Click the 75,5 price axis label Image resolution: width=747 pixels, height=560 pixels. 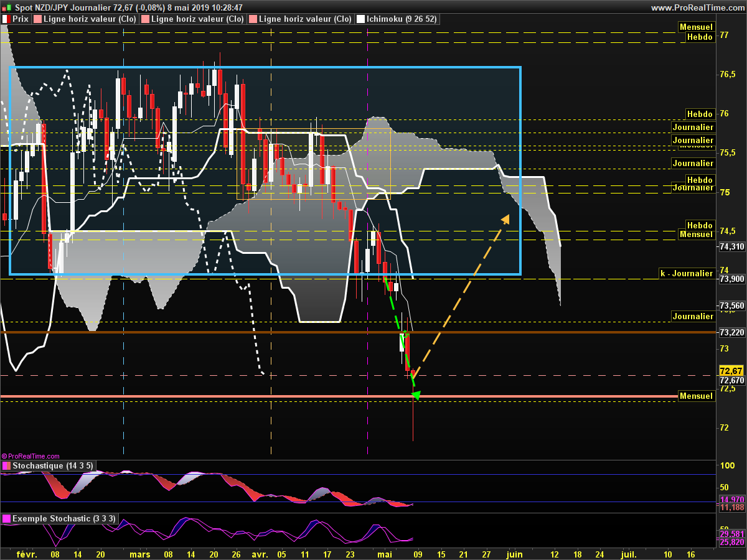[x=728, y=152]
